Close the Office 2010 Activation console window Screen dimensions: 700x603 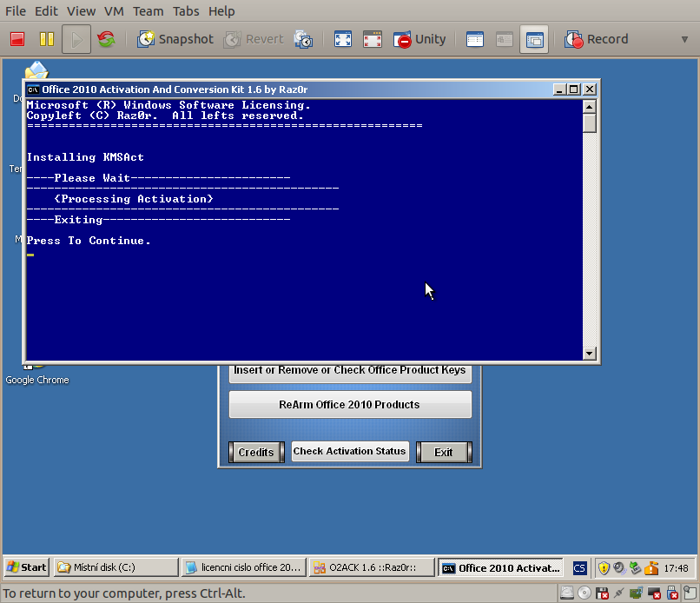click(x=590, y=89)
